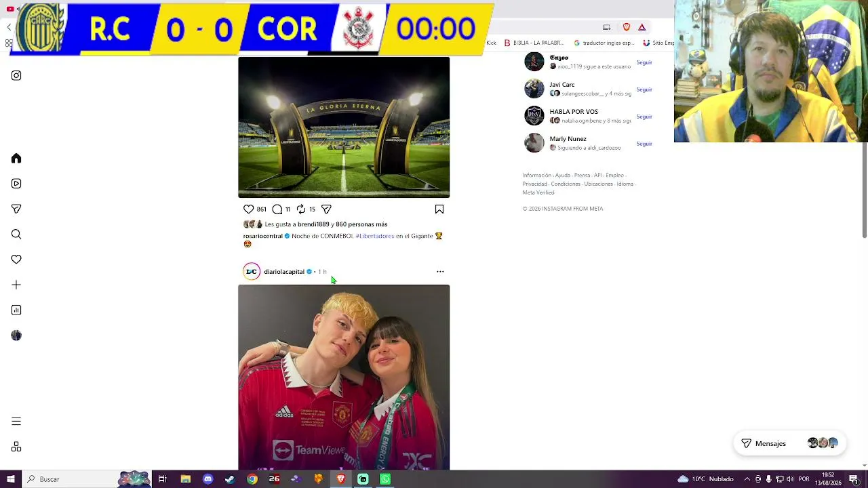Open the Prensa footer link
This screenshot has height=488, width=868.
click(x=582, y=176)
